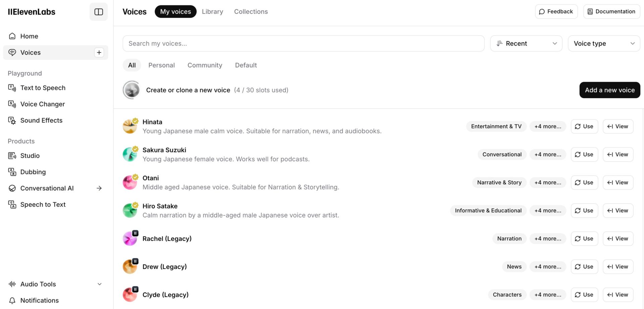Switch to the Library tab

click(x=212, y=12)
